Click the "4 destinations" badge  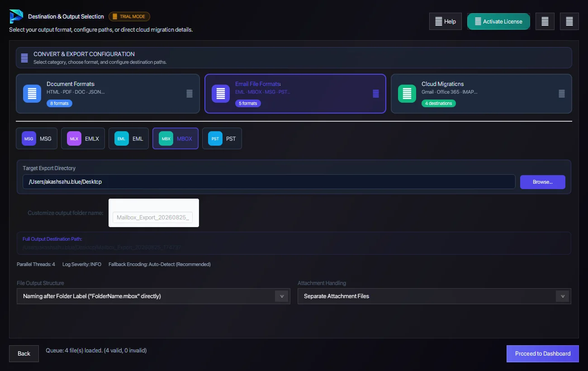pos(439,104)
